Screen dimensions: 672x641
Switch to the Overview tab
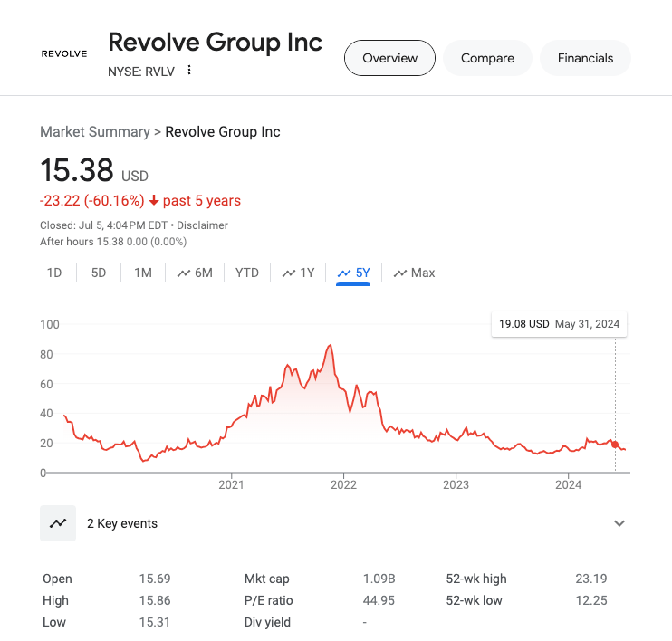(389, 58)
